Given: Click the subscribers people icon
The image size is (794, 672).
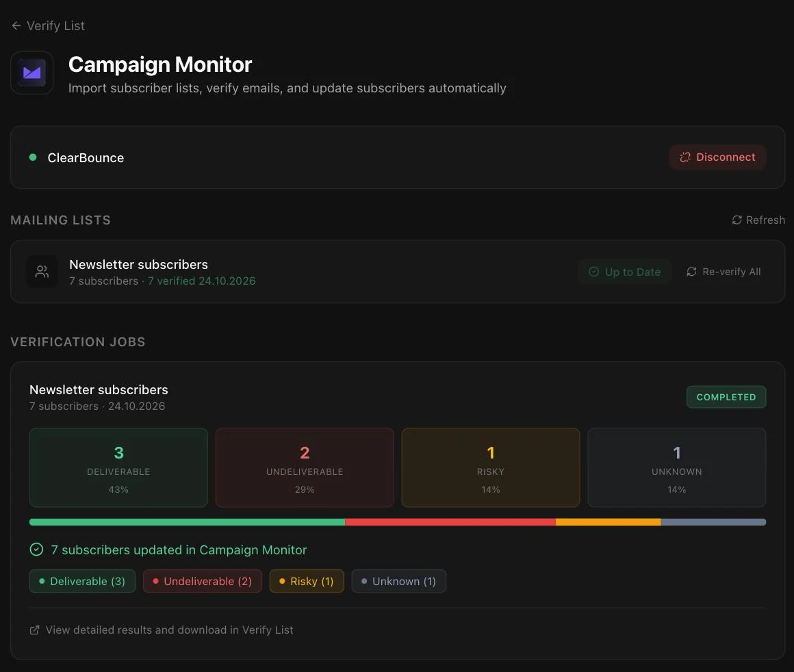Looking at the screenshot, I should [42, 272].
